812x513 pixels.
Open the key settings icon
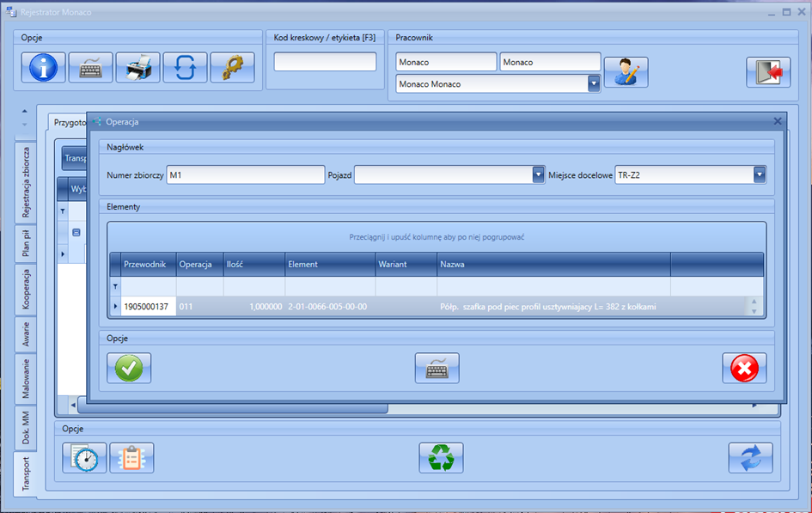point(232,68)
